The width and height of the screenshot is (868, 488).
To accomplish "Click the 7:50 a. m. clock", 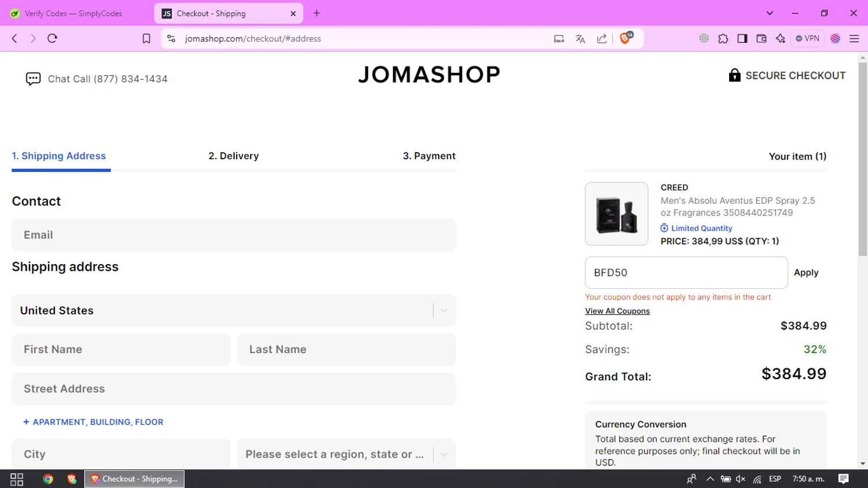I will pyautogui.click(x=808, y=479).
